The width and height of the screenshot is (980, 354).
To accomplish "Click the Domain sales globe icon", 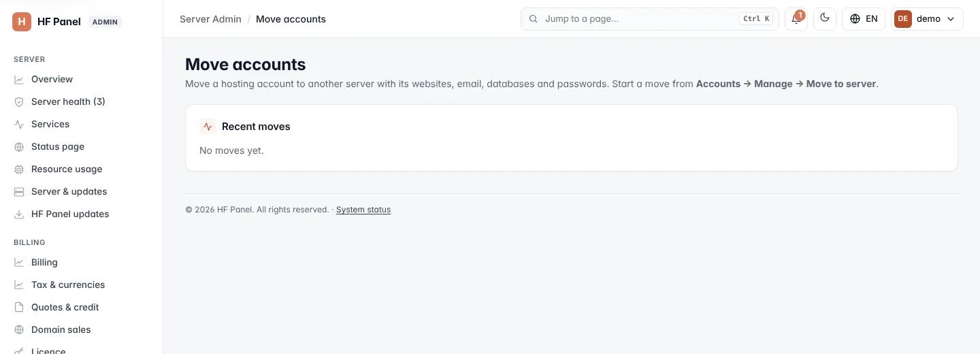I will tap(19, 329).
